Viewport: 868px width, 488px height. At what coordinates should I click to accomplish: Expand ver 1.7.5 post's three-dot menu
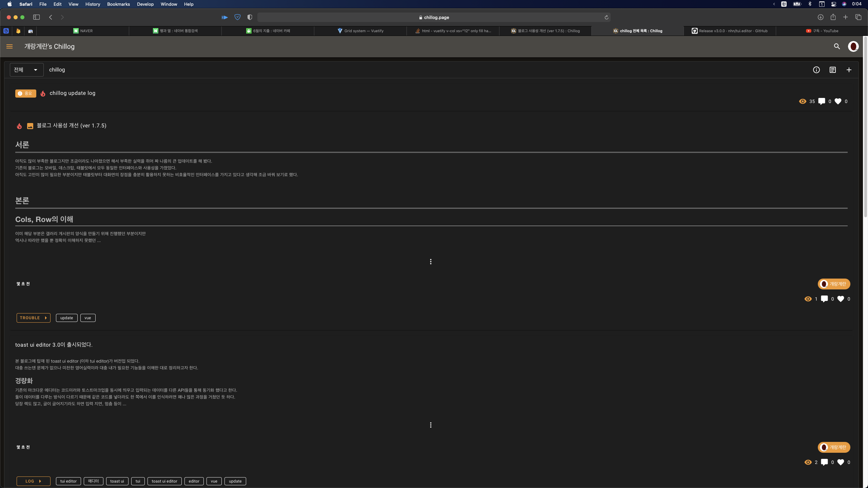431,262
